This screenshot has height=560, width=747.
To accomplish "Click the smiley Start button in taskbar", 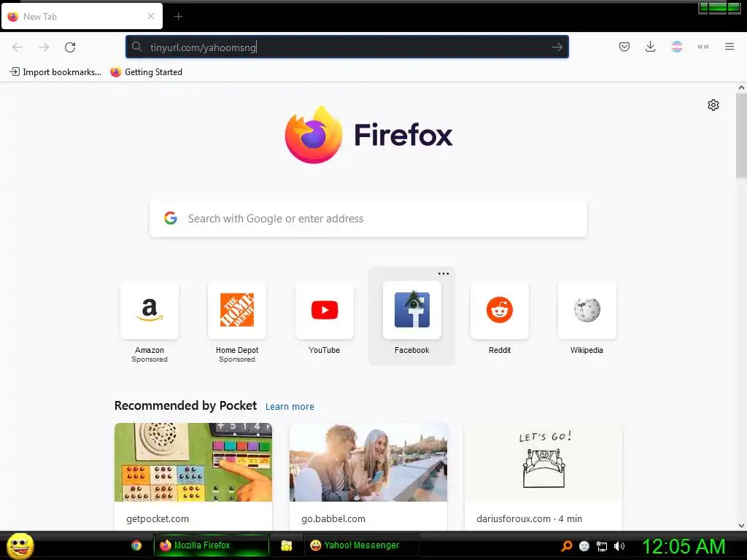I will click(x=20, y=545).
